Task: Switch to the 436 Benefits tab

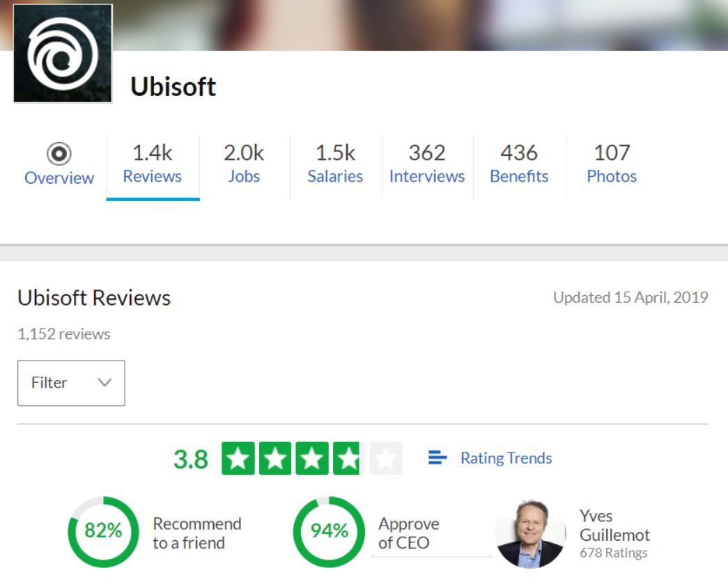Action: tap(519, 164)
